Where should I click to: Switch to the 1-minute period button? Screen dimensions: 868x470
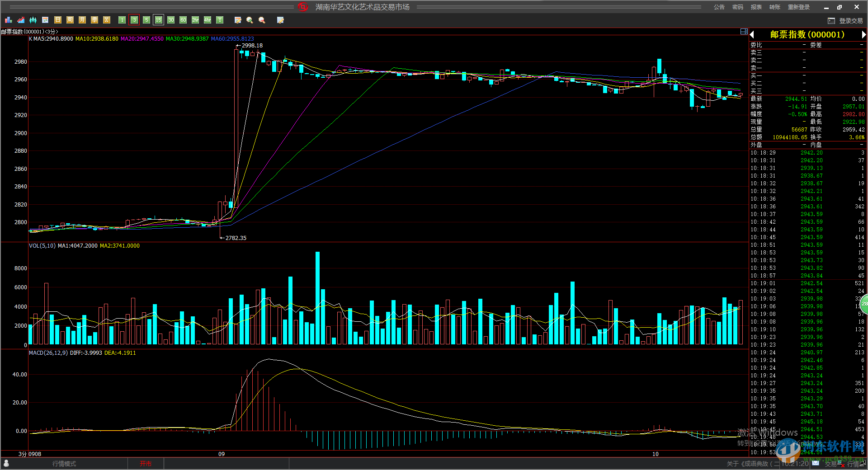[x=122, y=20]
